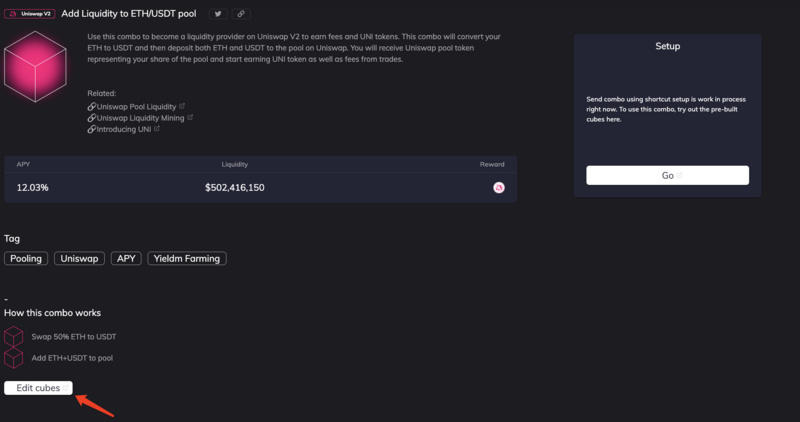Click the Uniswap V2 badge
Image resolution: width=800 pixels, height=422 pixels.
pyautogui.click(x=31, y=14)
